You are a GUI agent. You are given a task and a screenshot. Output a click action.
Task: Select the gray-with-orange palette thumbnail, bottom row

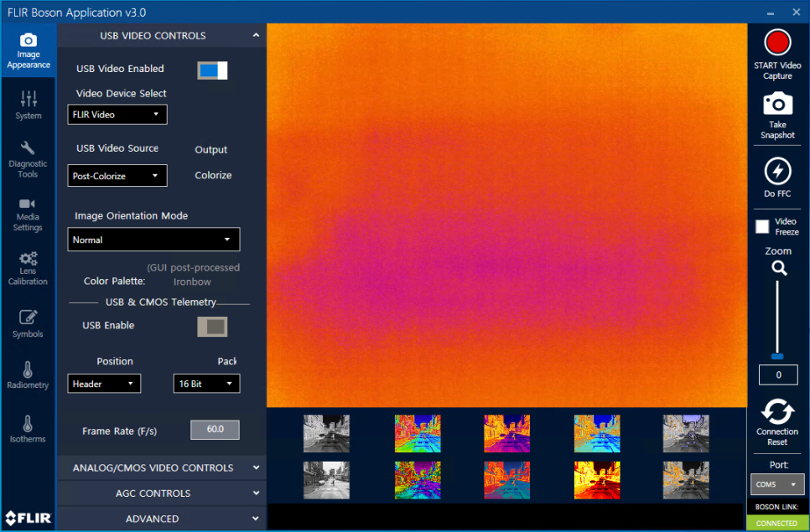coord(686,480)
